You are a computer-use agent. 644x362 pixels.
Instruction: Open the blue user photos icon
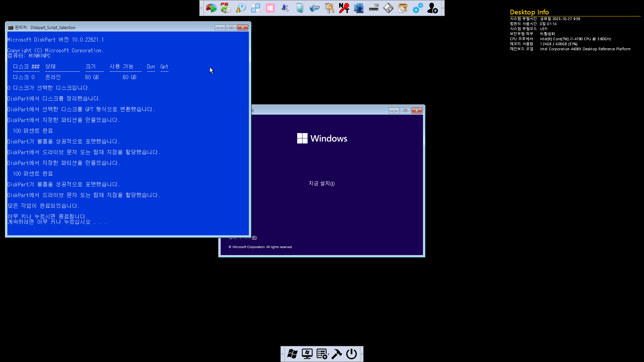click(359, 8)
